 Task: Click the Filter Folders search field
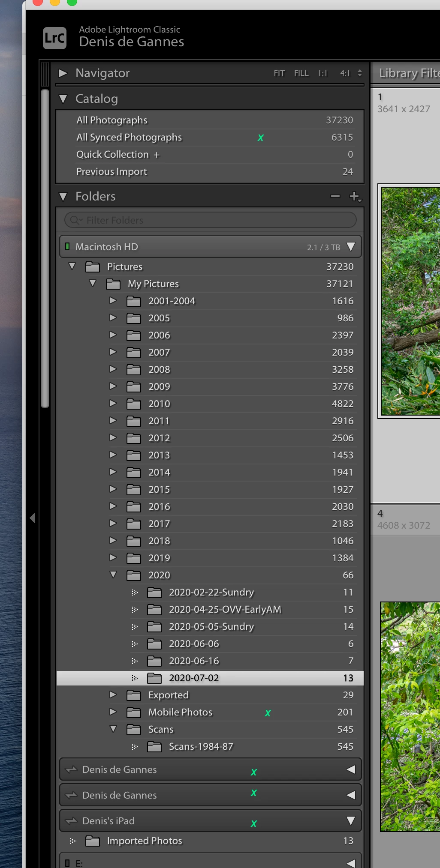[x=210, y=220]
